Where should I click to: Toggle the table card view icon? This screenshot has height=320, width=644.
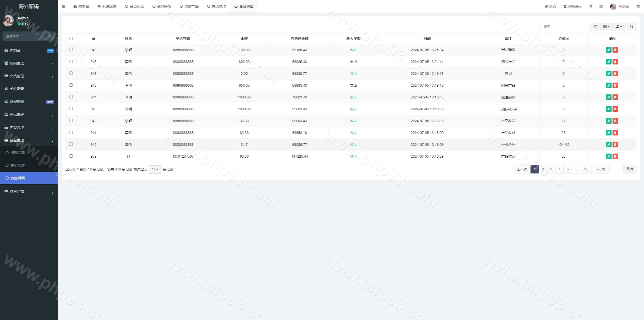click(x=595, y=26)
